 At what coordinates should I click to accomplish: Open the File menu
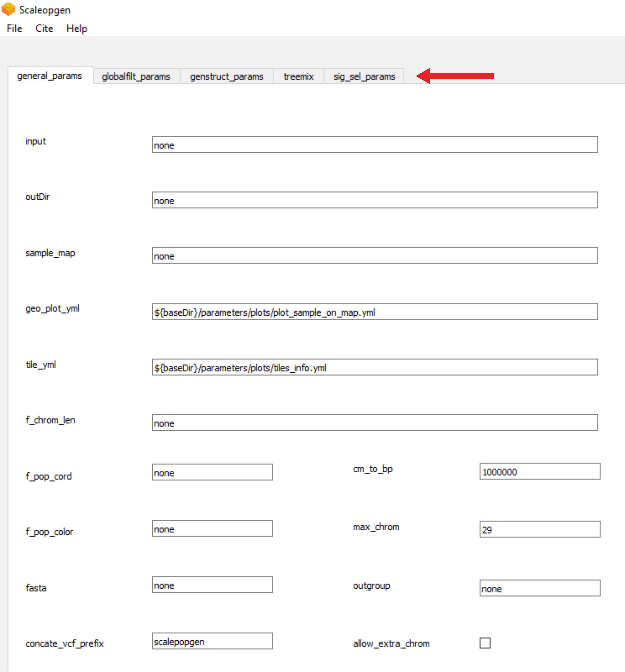click(15, 28)
